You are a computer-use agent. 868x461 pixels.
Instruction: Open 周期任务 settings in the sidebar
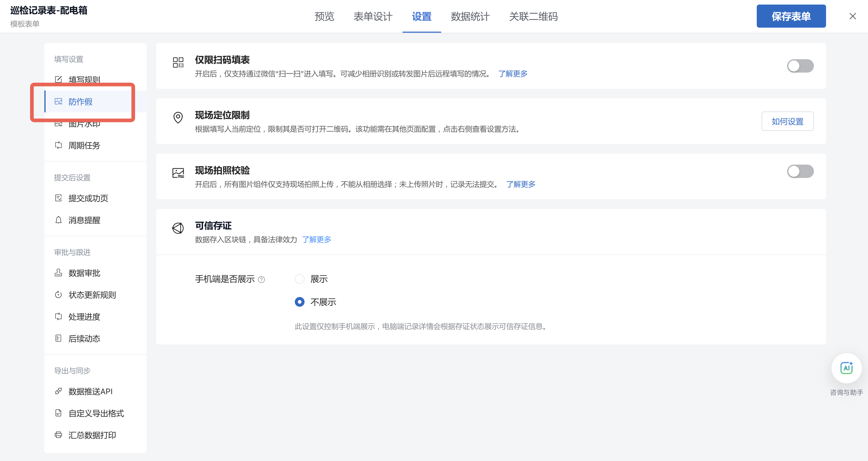tap(95, 145)
